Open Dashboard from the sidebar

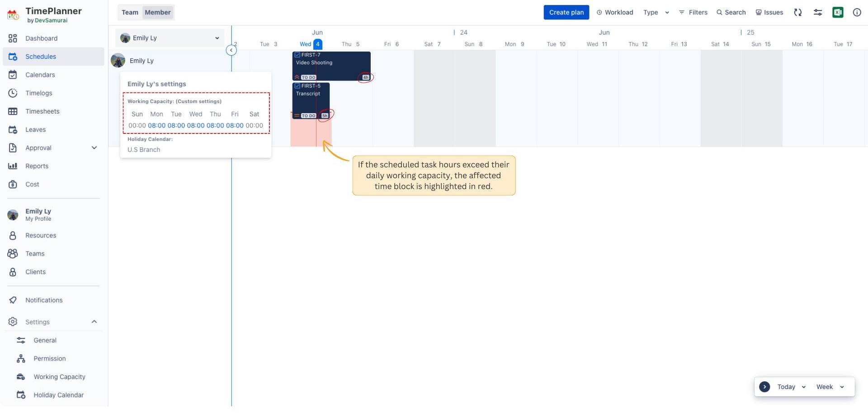(41, 38)
